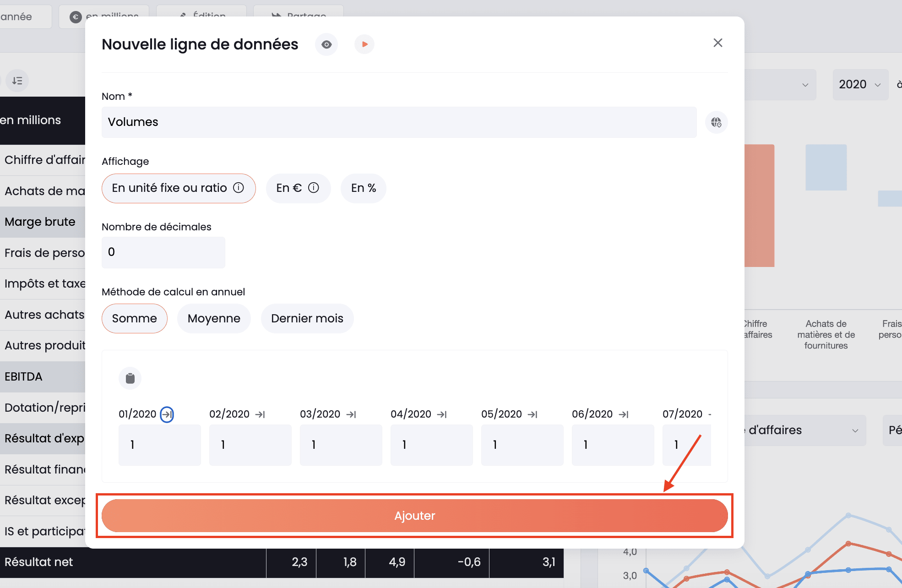Select the Frais de personnel row
Screen dimensions: 902x588
[43, 253]
